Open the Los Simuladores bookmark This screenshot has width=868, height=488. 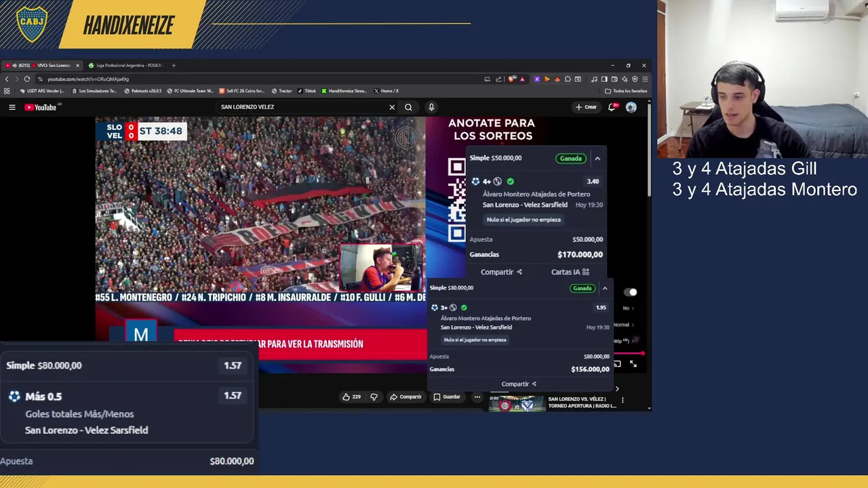click(94, 91)
